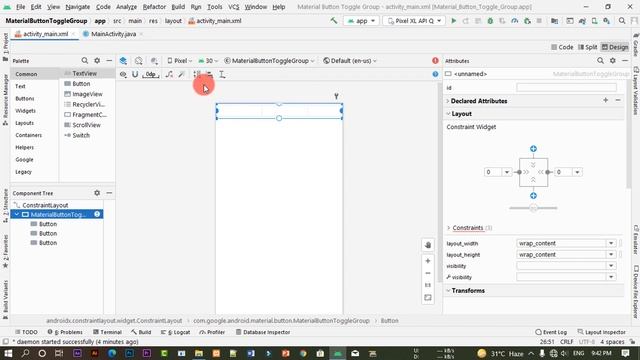Expand the Constraints section
The width and height of the screenshot is (640, 360).
[449, 228]
